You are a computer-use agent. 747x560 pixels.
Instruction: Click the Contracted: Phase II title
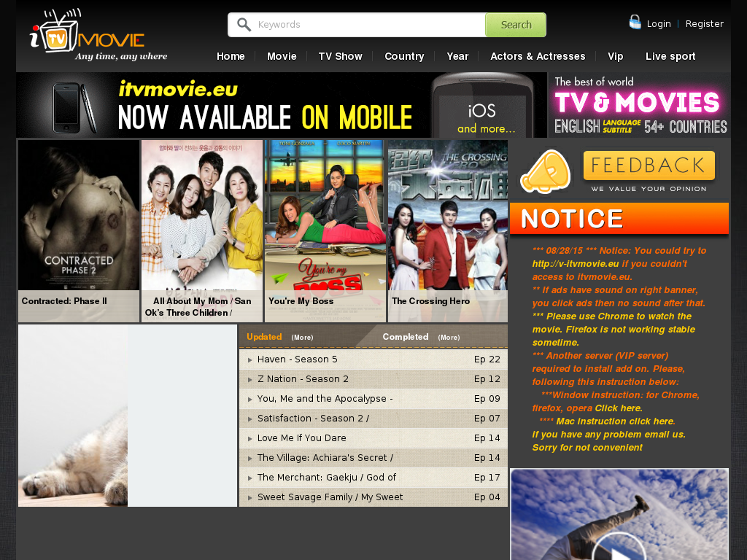pyautogui.click(x=64, y=301)
